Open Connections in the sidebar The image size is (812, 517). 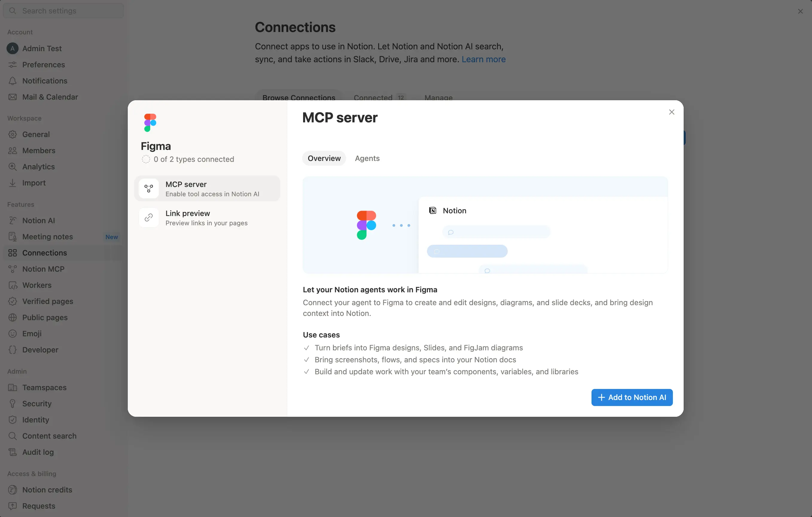[63, 253]
